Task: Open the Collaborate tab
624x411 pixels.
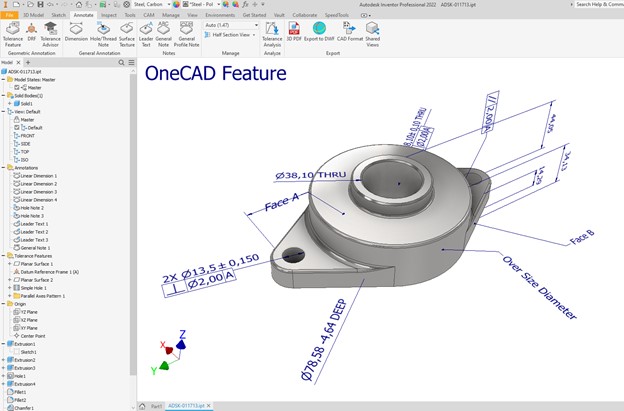Action: (305, 15)
